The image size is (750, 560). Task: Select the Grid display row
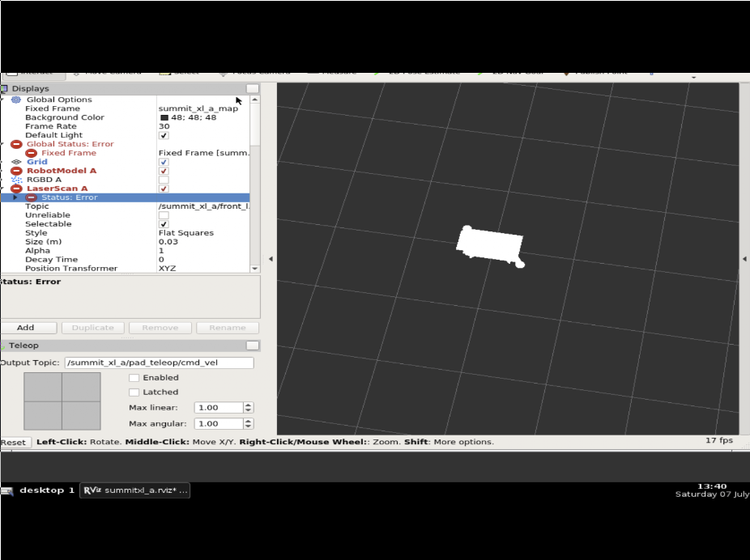125,162
